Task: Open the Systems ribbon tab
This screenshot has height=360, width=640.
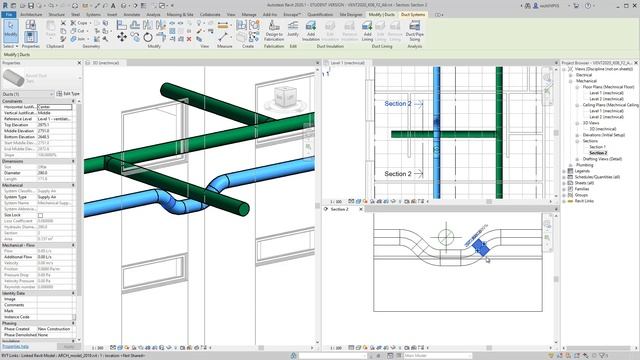Action: [93, 14]
